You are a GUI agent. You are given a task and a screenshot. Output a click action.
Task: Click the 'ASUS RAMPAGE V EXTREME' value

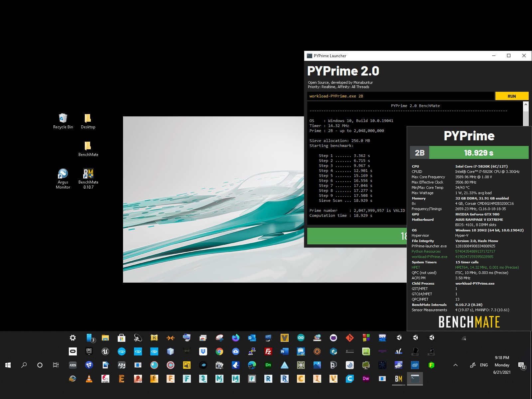point(479,219)
